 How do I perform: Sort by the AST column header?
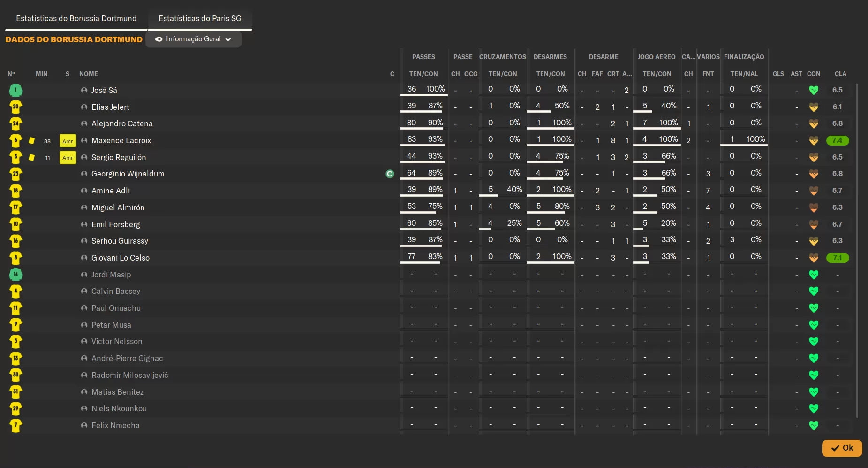pyautogui.click(x=796, y=74)
